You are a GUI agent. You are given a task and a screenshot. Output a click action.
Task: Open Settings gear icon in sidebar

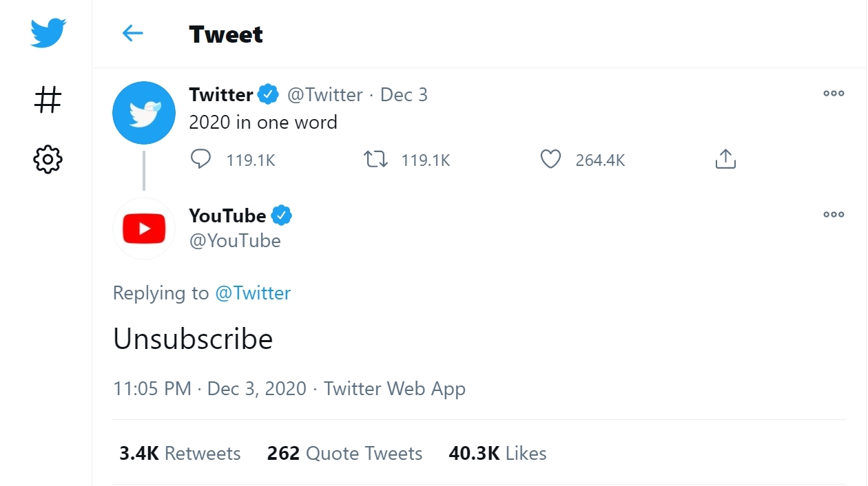point(48,160)
